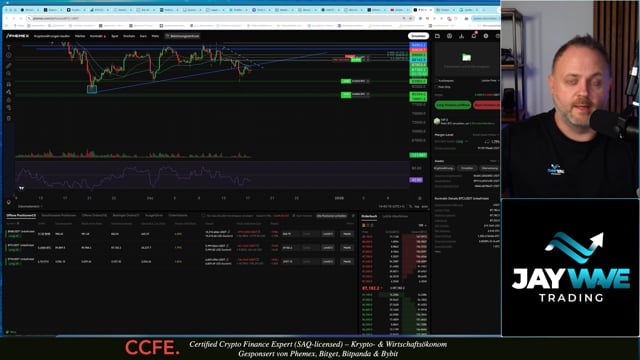Viewport: 640px width, 360px height.
Task: Open Kryptowährungen kaufen menu
Action: 52,36
